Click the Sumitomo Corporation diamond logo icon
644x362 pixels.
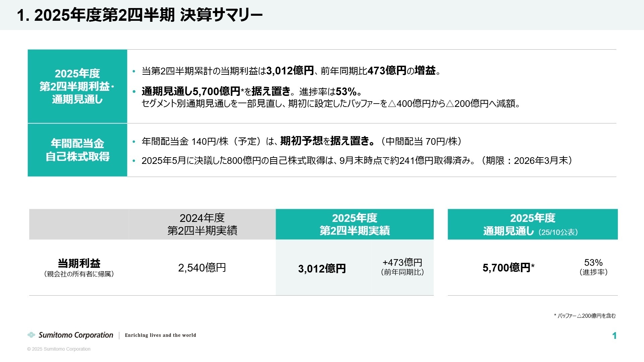point(32,335)
